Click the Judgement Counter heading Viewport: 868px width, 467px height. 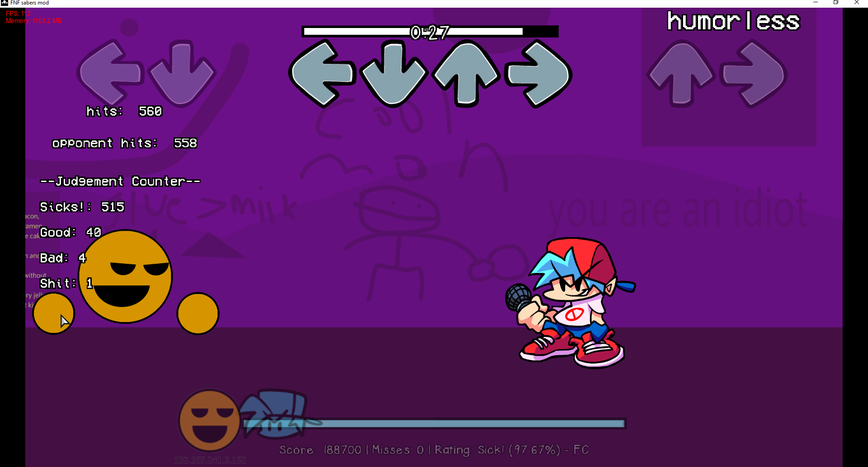tap(120, 182)
